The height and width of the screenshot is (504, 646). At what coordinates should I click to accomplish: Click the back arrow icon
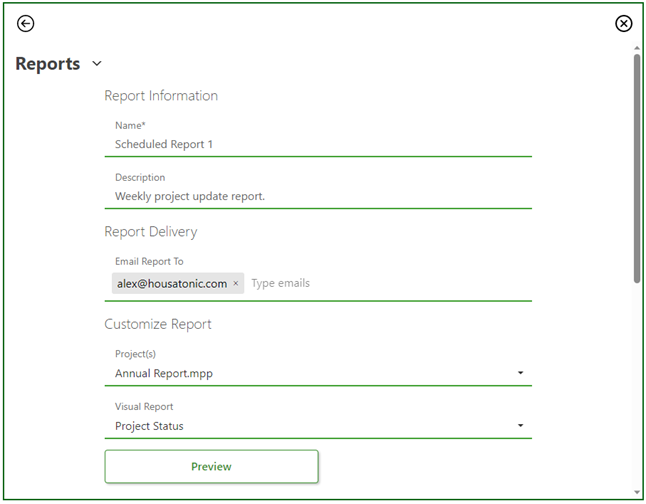26,24
